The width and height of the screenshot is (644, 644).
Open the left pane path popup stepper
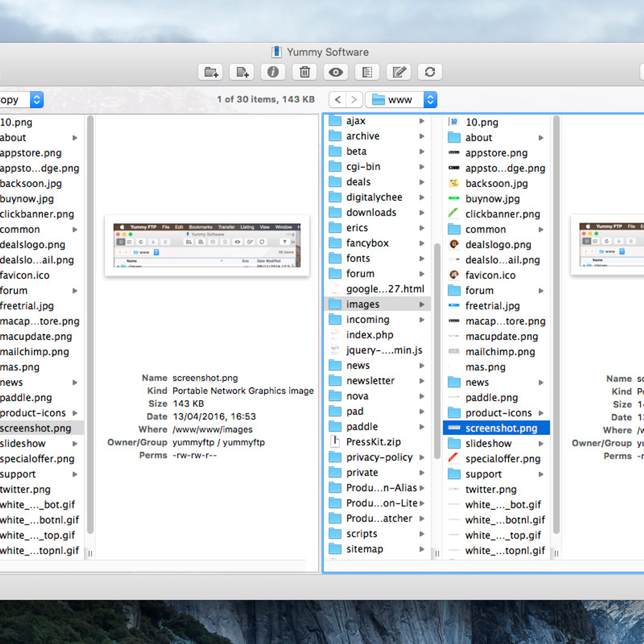36,99
